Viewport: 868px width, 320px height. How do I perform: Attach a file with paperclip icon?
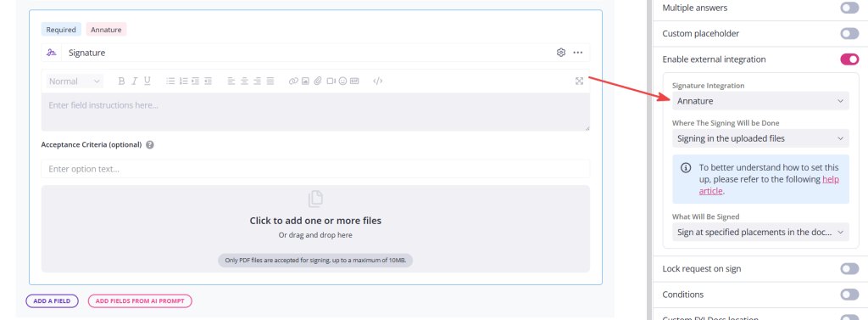[x=318, y=81]
